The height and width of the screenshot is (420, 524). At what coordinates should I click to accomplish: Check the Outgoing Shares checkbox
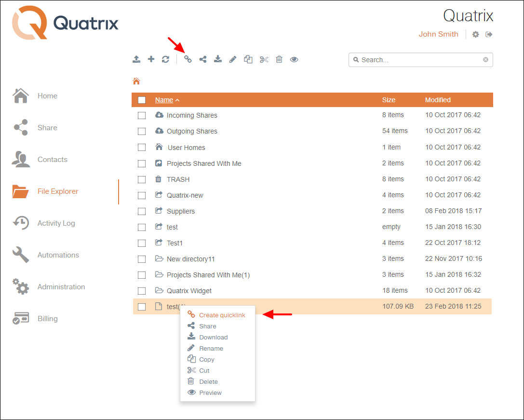click(142, 132)
